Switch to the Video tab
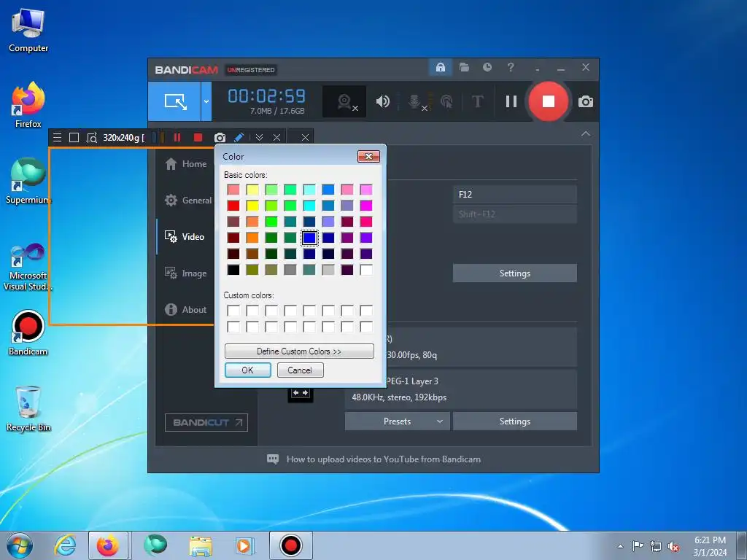The width and height of the screenshot is (747, 560). pos(185,237)
